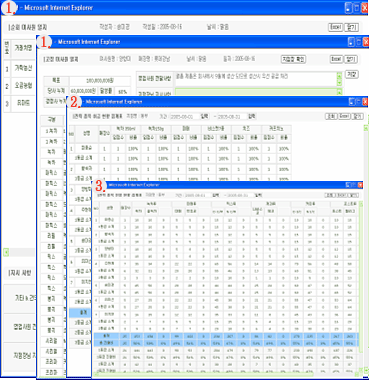Image resolution: width=369 pixels, height=381 pixels.
Task: Click up arrow of memo textarea scrollbar
Action: [x=339, y=75]
